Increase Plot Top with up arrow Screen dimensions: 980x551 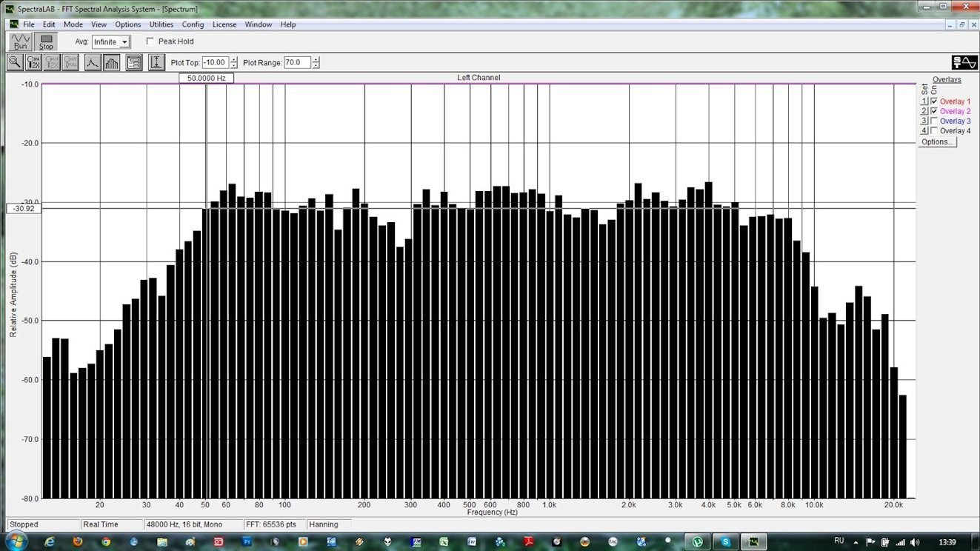[x=234, y=60]
